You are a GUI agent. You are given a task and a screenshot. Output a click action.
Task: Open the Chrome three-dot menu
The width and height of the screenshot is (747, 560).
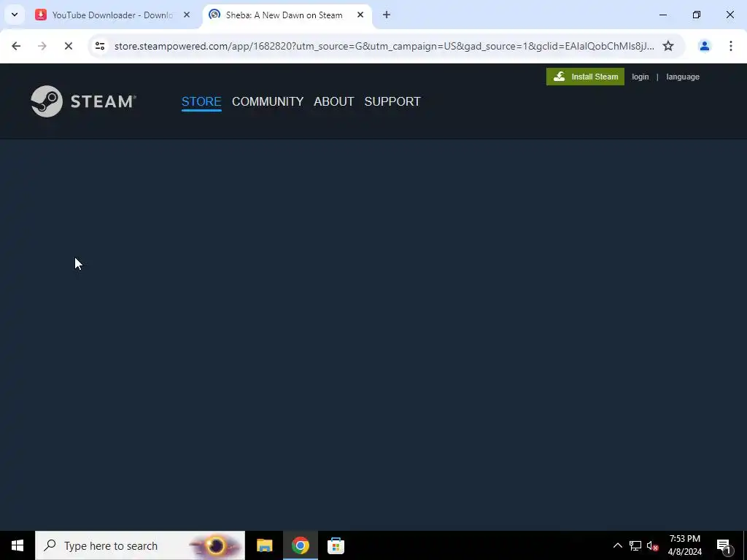[730, 46]
